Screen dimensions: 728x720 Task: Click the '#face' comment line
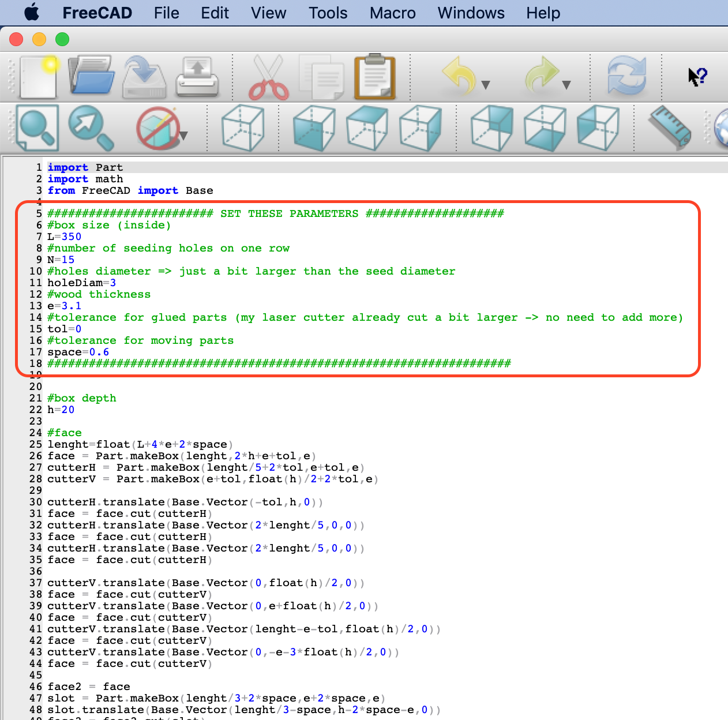pyautogui.click(x=64, y=433)
